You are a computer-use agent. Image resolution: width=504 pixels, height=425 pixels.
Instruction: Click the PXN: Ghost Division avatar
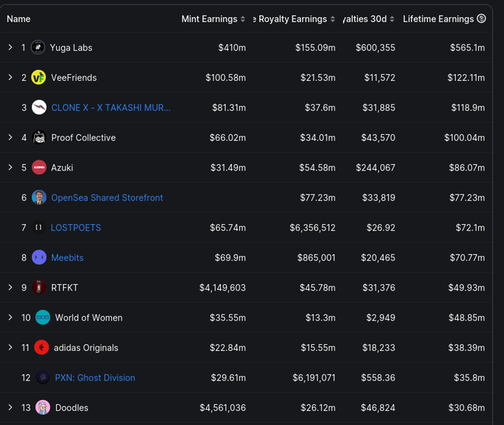[43, 378]
